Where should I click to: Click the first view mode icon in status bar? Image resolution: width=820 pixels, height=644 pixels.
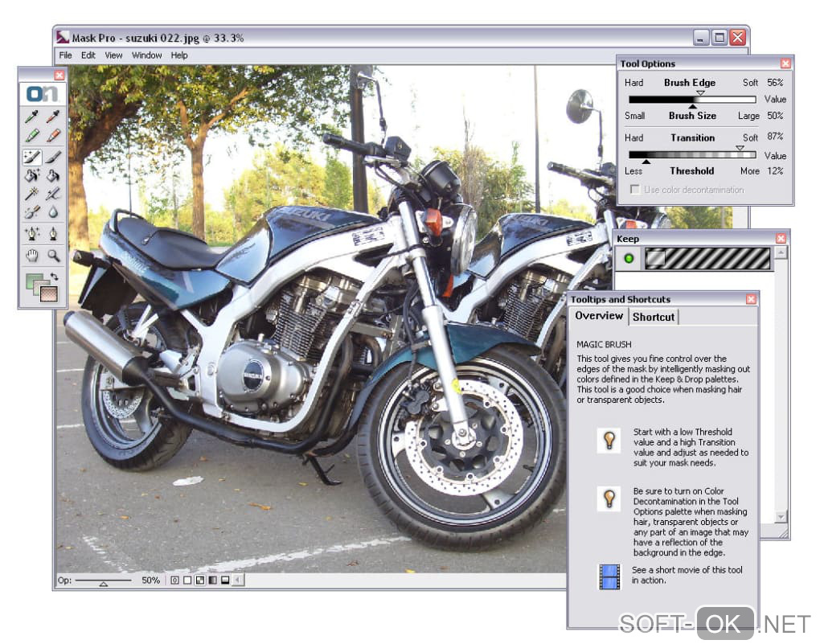point(174,580)
